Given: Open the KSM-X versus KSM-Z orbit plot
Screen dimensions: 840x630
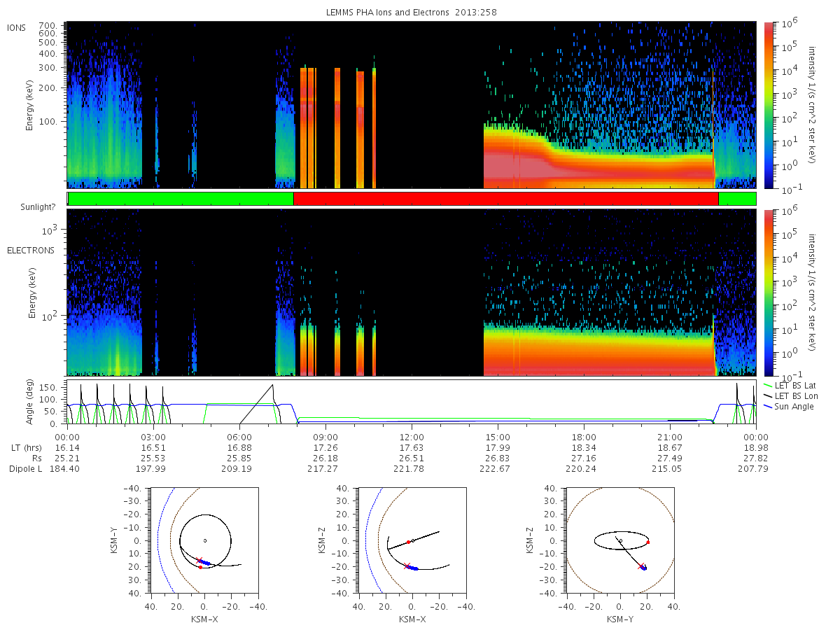Looking at the screenshot, I should (x=412, y=540).
